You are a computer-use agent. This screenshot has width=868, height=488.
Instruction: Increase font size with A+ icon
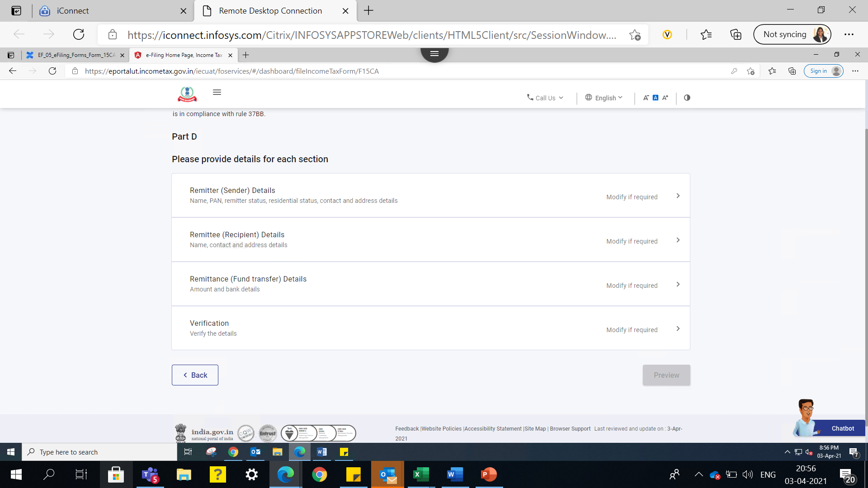tap(665, 98)
